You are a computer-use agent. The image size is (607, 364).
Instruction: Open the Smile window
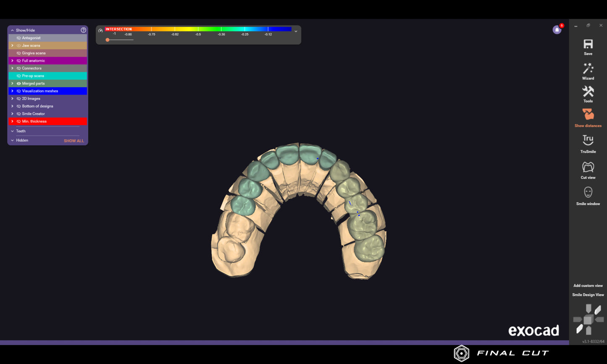point(588,194)
